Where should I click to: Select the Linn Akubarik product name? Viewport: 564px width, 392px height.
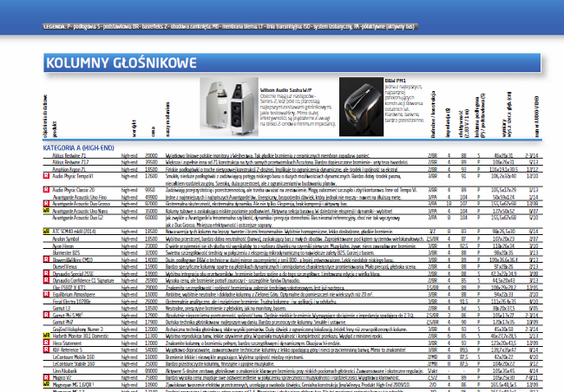[65, 371]
